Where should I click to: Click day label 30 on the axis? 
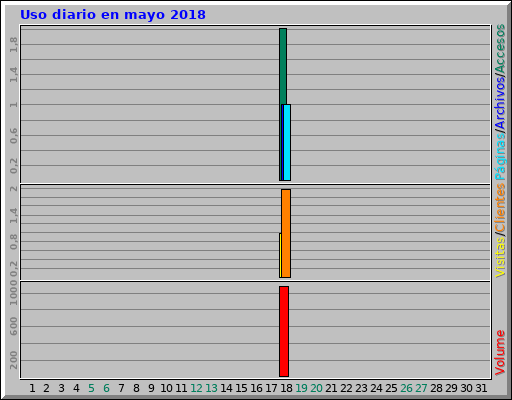coord(466,388)
